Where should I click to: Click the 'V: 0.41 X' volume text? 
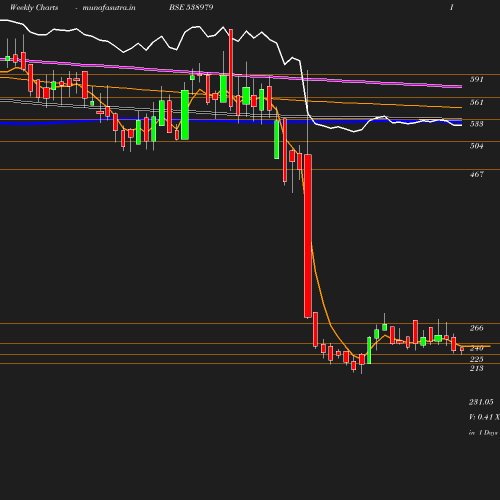484,417
